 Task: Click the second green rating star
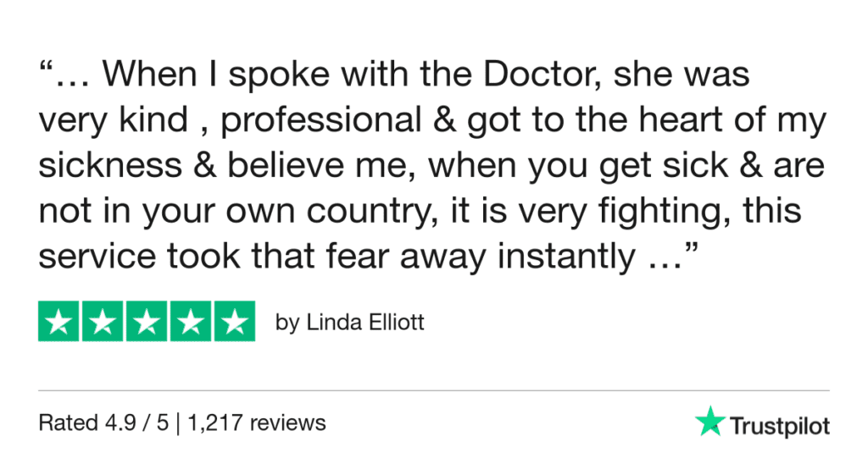click(103, 322)
